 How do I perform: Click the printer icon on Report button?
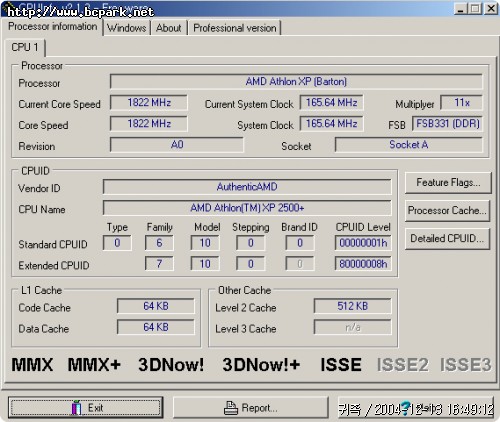click(230, 408)
